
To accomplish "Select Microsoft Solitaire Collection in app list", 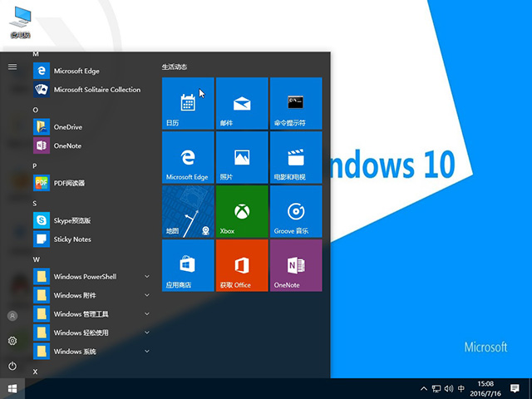I will pyautogui.click(x=96, y=90).
